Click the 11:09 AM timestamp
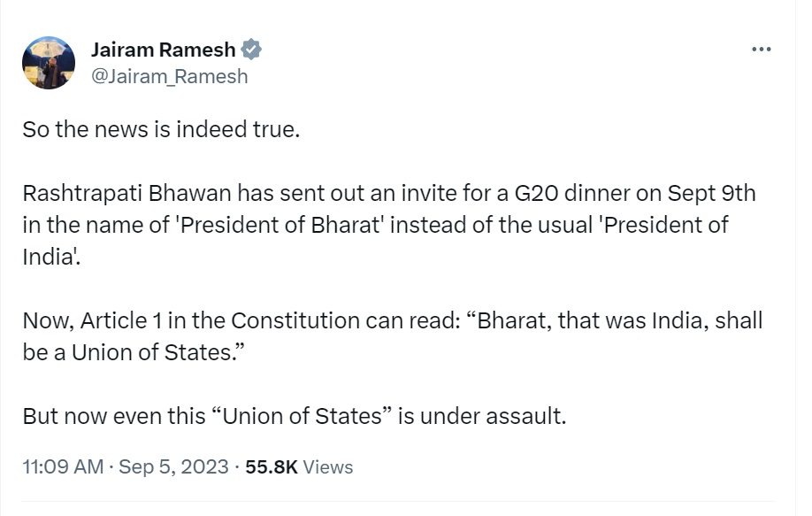 [x=63, y=466]
